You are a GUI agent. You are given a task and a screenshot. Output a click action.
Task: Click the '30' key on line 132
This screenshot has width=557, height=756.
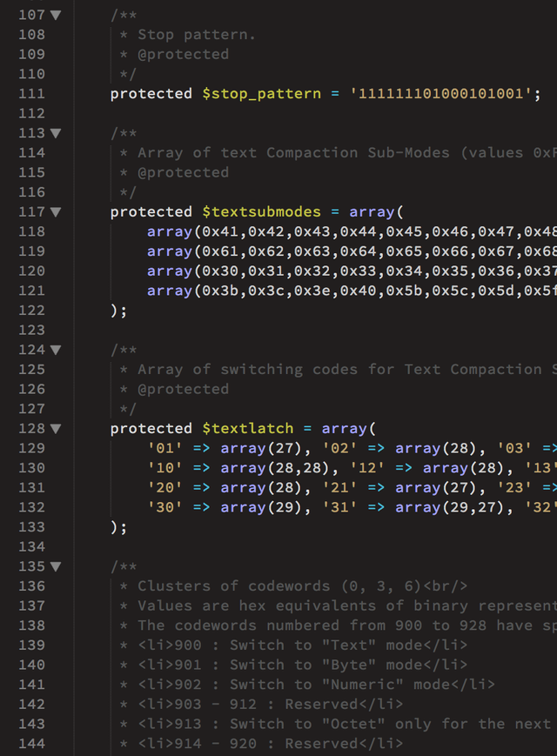pyautogui.click(x=165, y=507)
